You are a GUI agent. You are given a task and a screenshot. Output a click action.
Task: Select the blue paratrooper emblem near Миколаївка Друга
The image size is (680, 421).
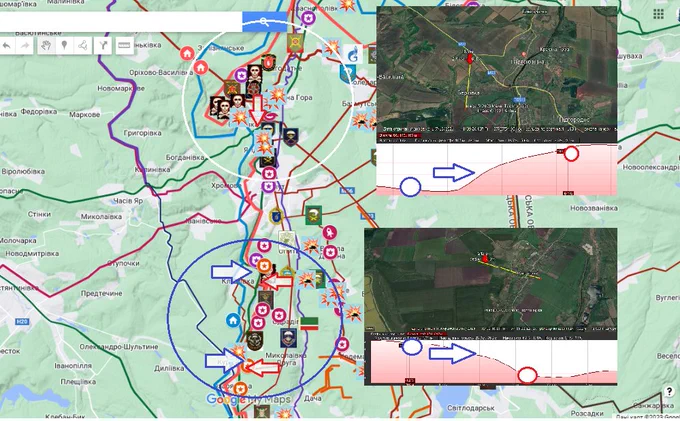pos(288,337)
